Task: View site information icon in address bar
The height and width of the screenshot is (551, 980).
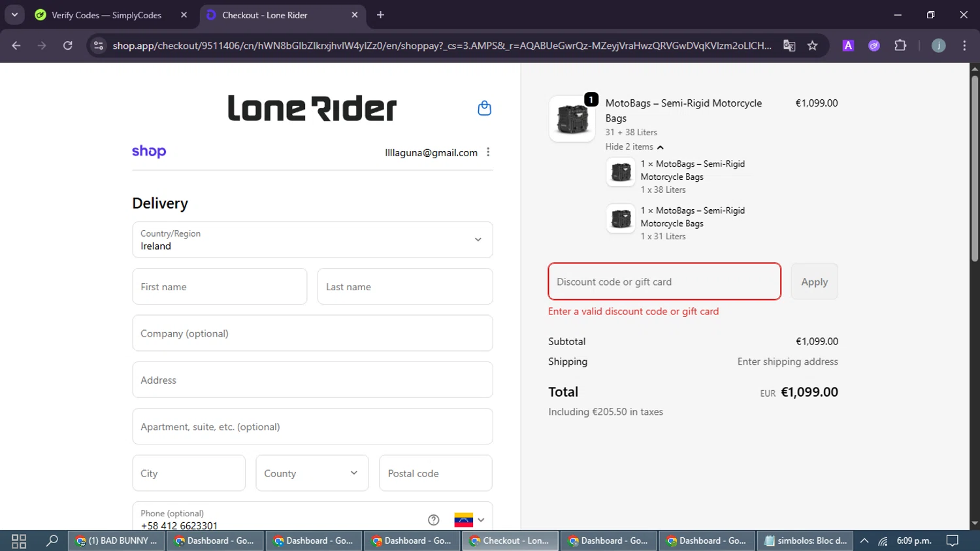Action: click(x=99, y=46)
